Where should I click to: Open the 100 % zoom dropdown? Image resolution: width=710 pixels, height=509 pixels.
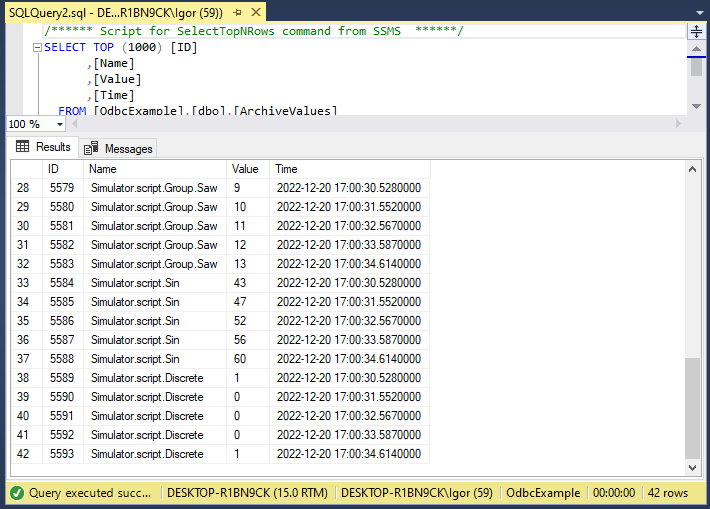coord(59,124)
